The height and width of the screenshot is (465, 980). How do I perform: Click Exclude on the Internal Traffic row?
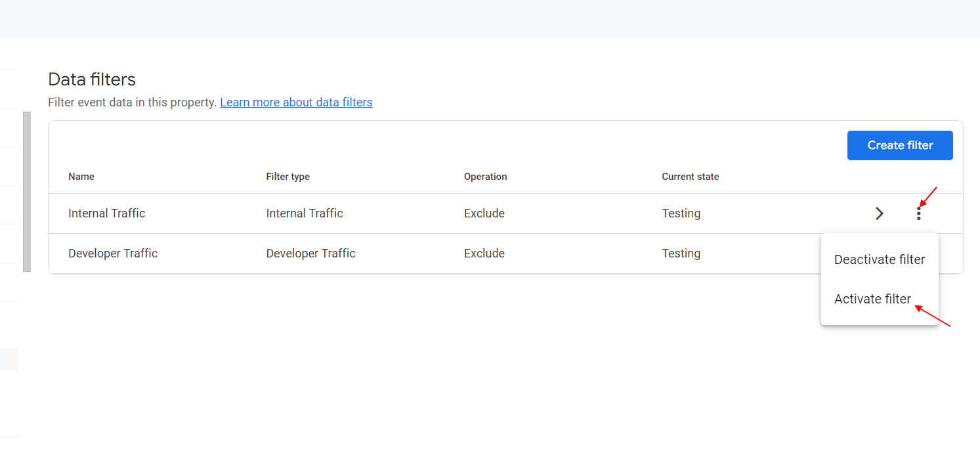(484, 213)
